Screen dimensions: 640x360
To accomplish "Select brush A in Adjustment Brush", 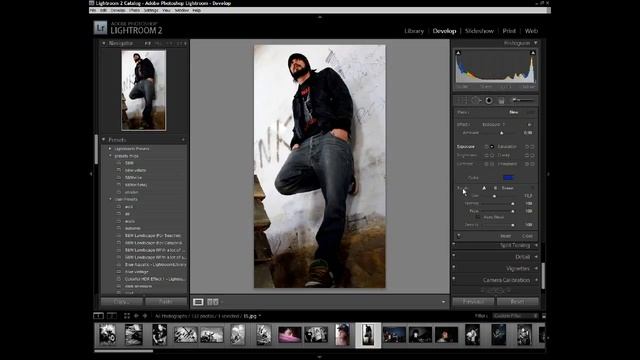I will point(484,188).
